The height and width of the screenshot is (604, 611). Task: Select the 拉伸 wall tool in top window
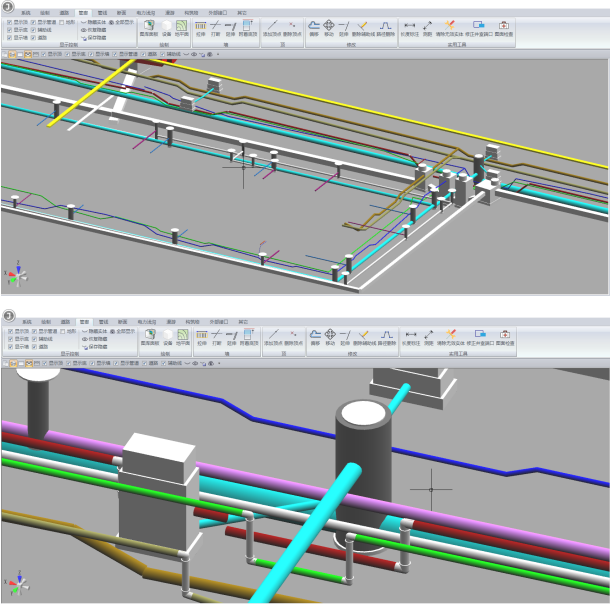point(200,28)
